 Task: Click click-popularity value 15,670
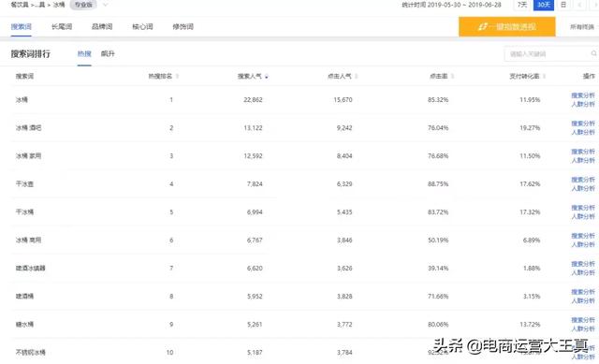(x=343, y=100)
